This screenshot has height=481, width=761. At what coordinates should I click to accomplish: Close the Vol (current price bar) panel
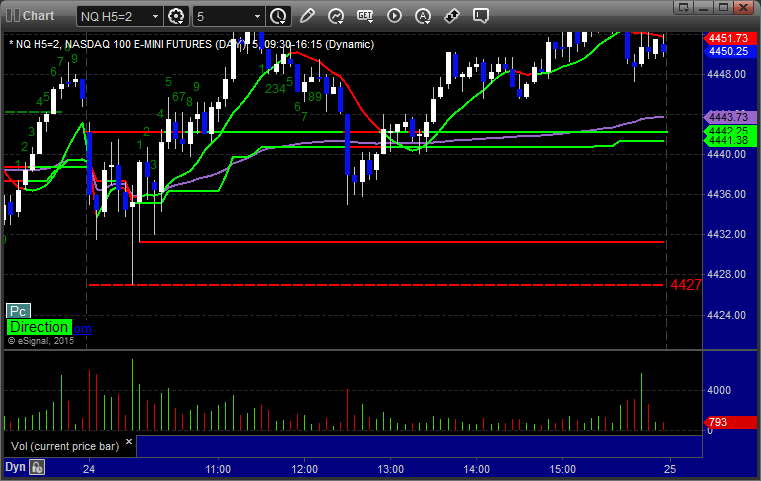click(x=129, y=442)
